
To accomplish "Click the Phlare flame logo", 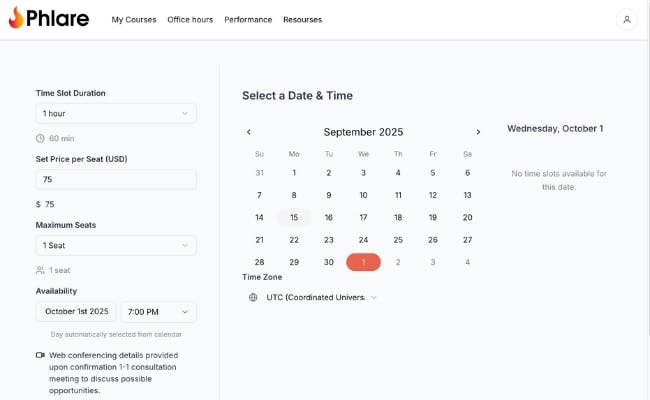I will 17,18.
